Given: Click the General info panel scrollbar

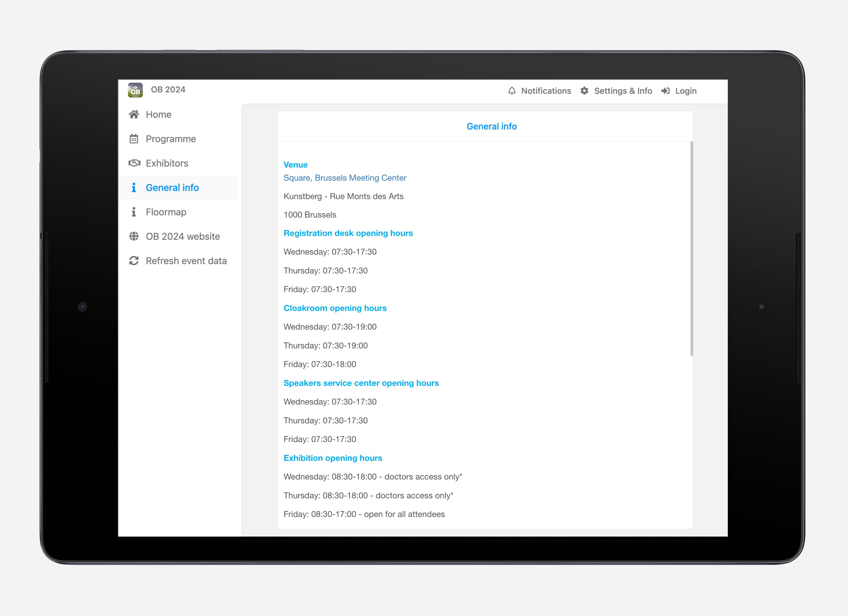Looking at the screenshot, I should pyautogui.click(x=691, y=249).
